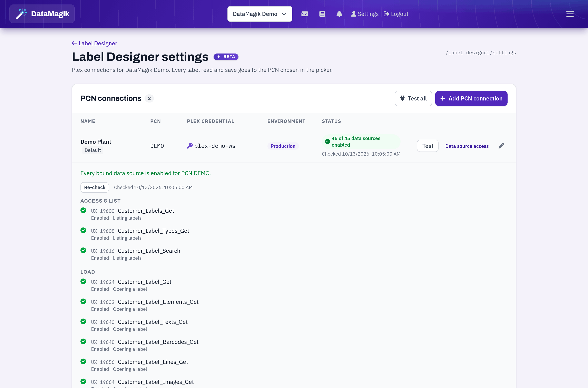Screen dimensions: 588x388
Task: Click the Re-check button
Action: click(x=95, y=187)
